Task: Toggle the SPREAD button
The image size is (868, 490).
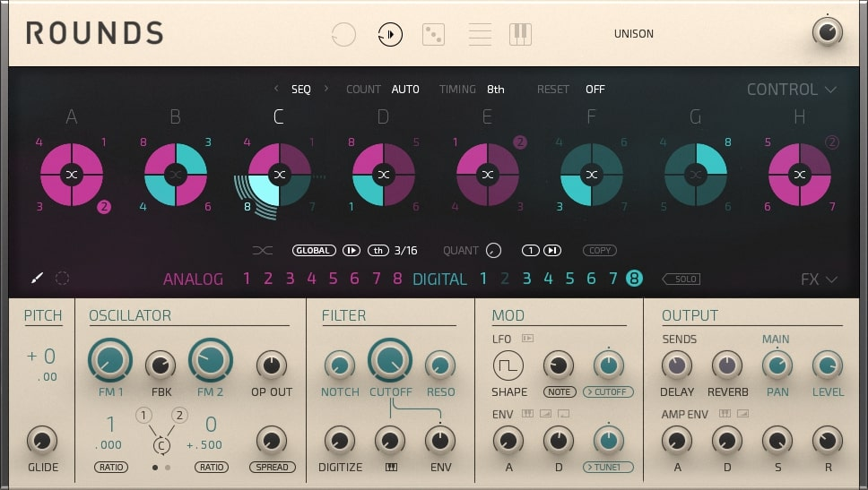Action: pyautogui.click(x=272, y=468)
